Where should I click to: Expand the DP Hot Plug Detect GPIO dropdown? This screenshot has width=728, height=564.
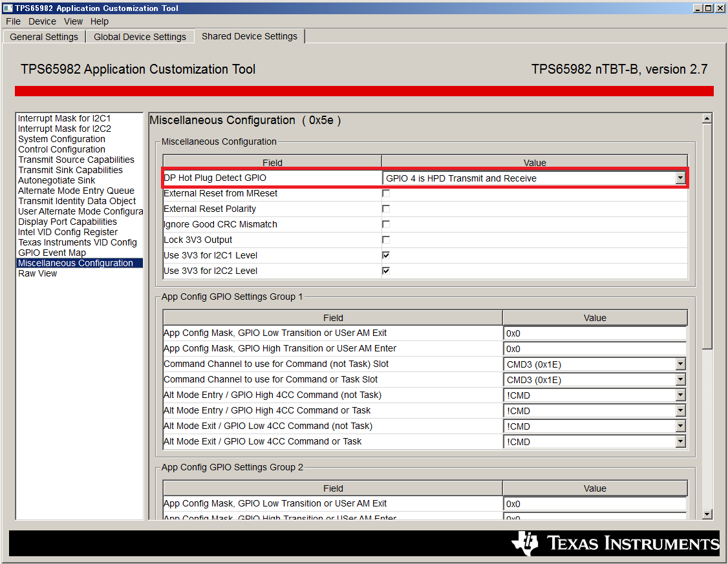680,178
